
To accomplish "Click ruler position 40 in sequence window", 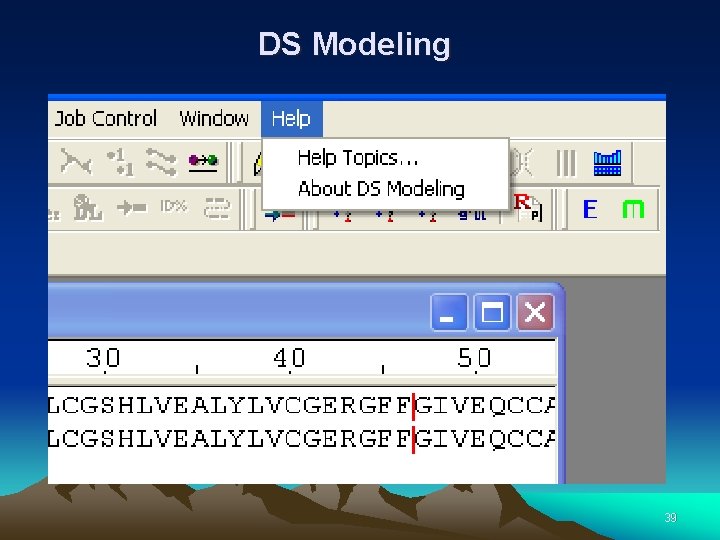I will [289, 357].
